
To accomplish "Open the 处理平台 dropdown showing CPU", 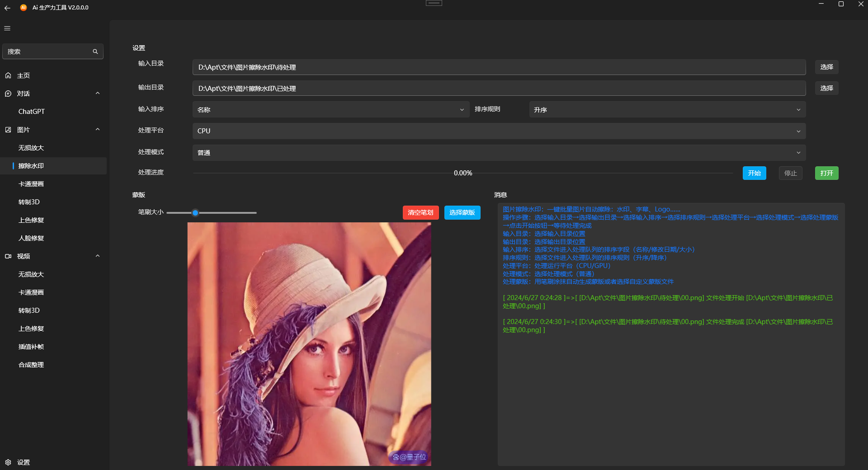I will coord(499,131).
